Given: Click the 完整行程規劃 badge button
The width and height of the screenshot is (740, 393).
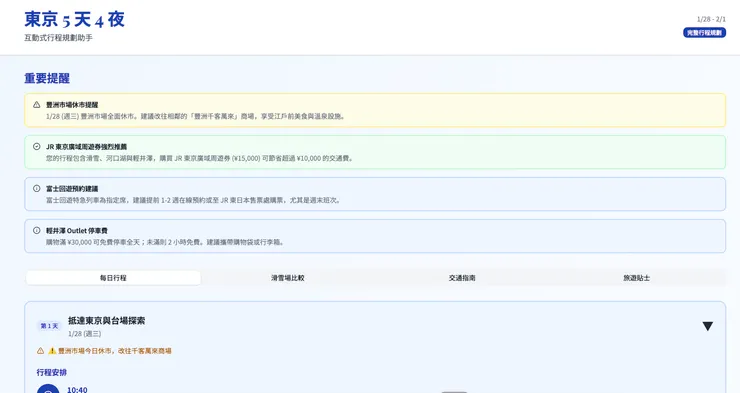Looking at the screenshot, I should [x=704, y=33].
